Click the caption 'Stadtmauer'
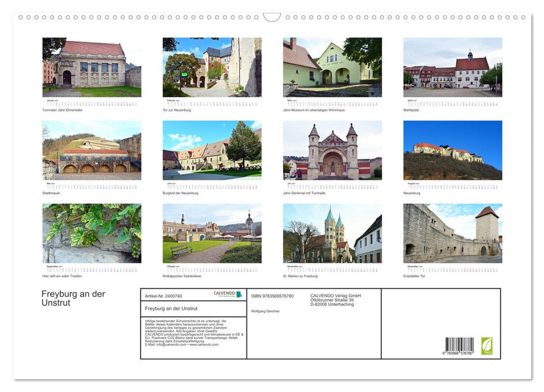The height and width of the screenshot is (392, 544). click(x=52, y=193)
